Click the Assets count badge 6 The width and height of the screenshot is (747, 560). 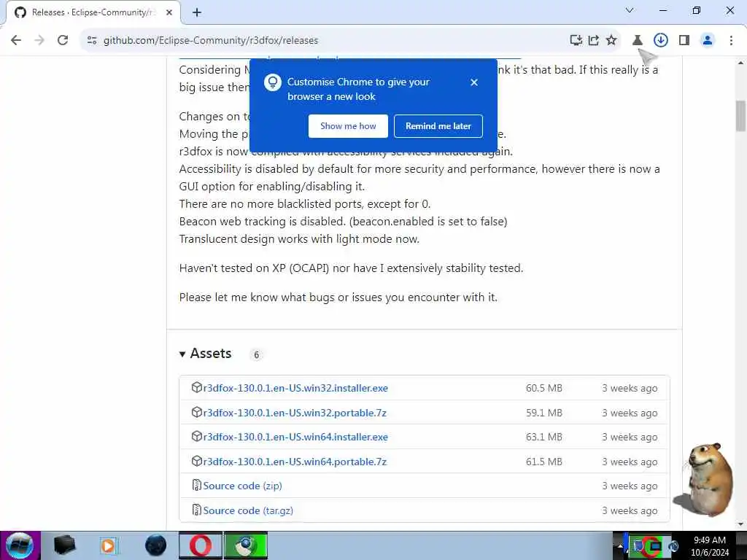point(256,355)
